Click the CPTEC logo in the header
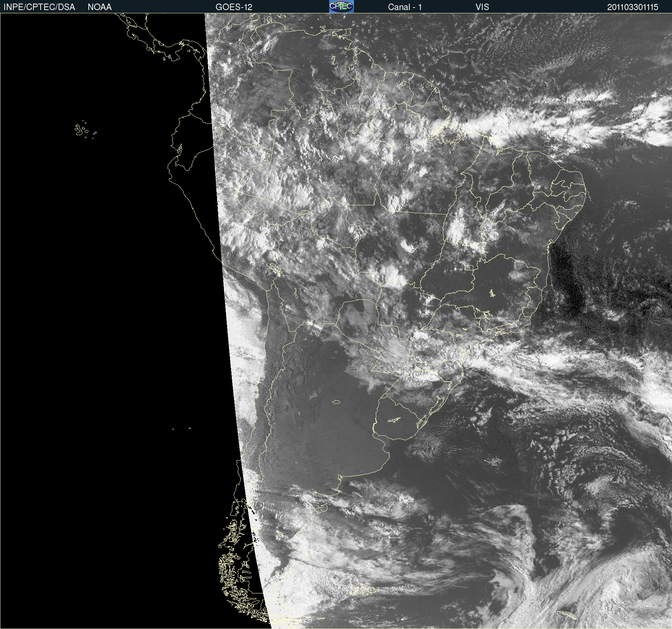Screen dimensions: 672x629 (x=341, y=6)
